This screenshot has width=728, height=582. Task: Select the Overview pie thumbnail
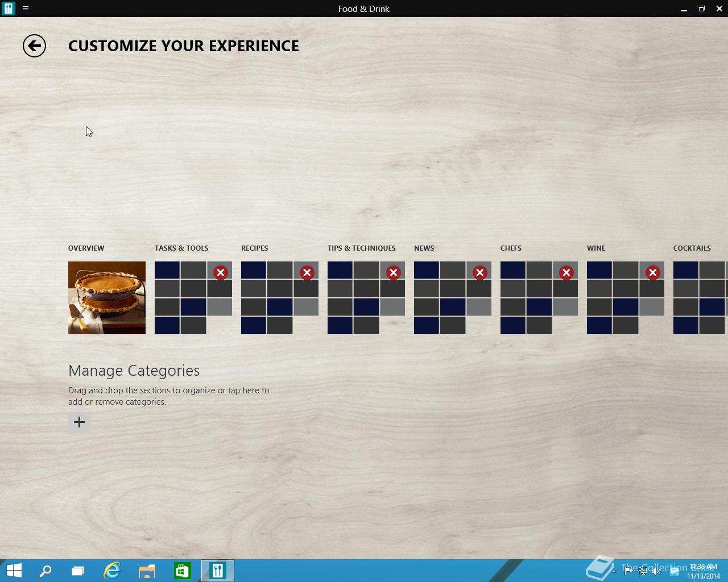(107, 298)
